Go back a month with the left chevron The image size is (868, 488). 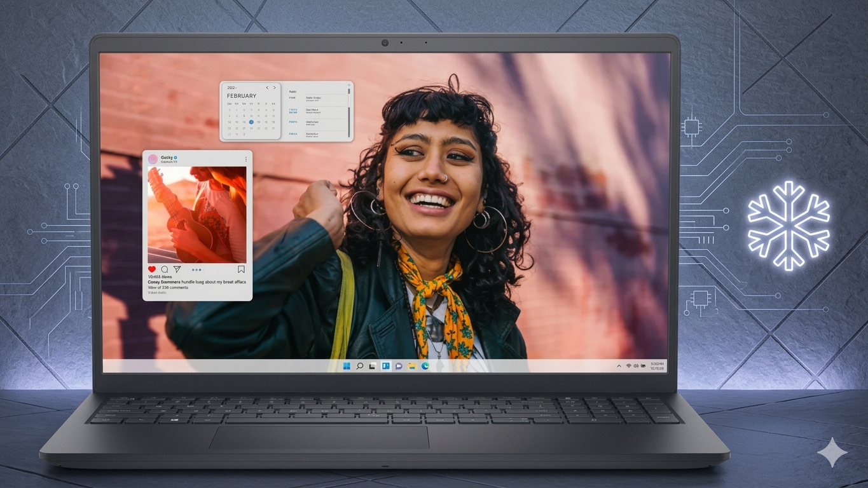coord(267,88)
